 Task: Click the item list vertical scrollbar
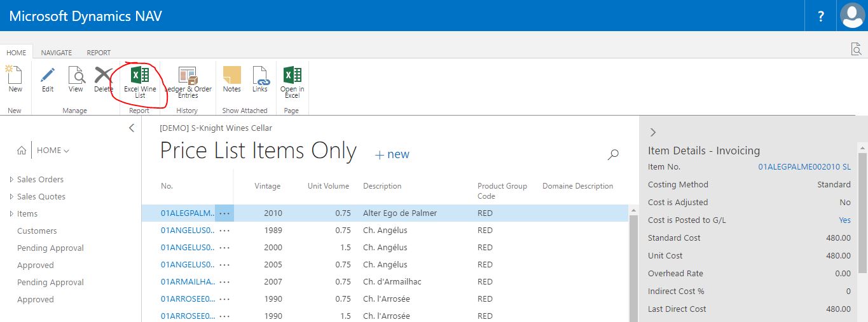click(633, 267)
